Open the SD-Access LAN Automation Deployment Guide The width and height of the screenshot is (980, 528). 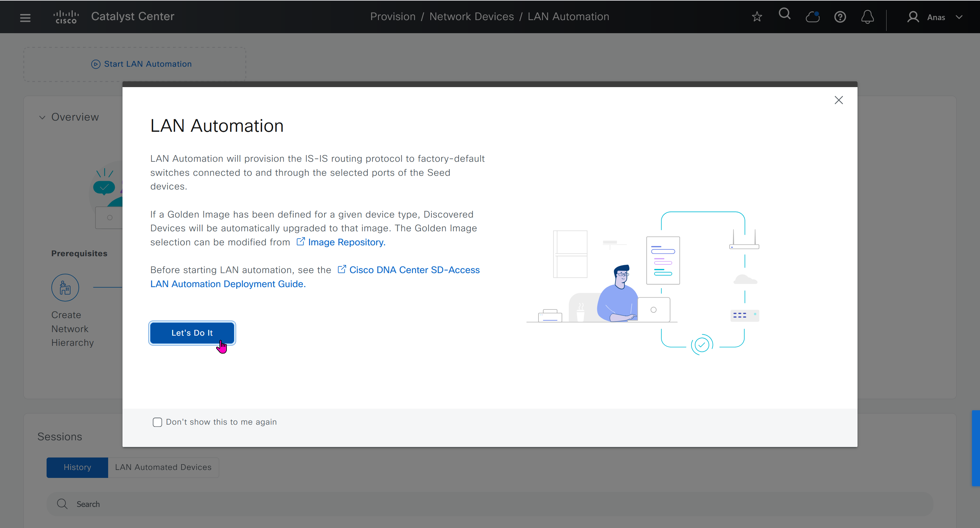pos(414,270)
